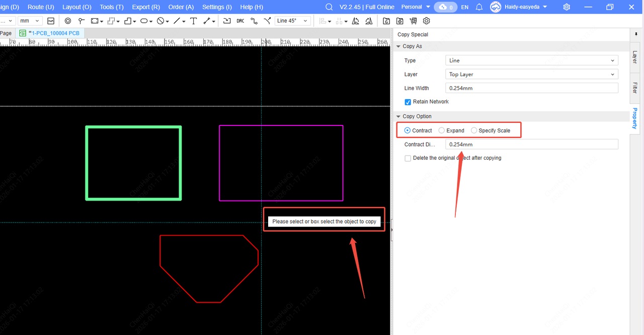Viewport: 644px width, 335px height.
Task: Click the order cart icon
Action: coord(413,21)
